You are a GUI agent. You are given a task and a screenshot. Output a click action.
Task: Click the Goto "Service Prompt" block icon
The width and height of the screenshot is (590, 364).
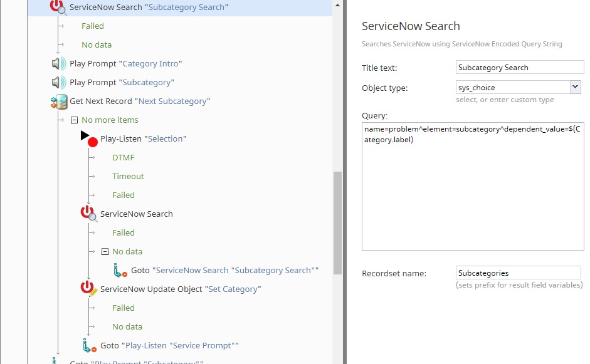coord(90,346)
